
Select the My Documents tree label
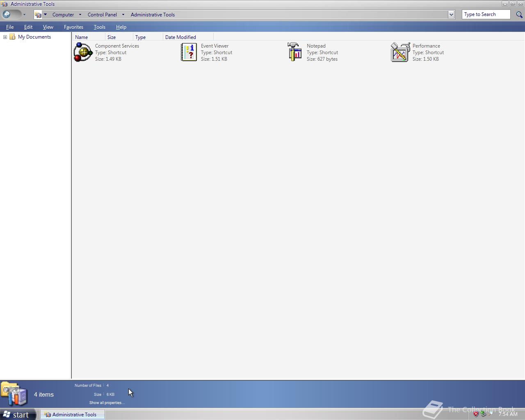tap(34, 37)
